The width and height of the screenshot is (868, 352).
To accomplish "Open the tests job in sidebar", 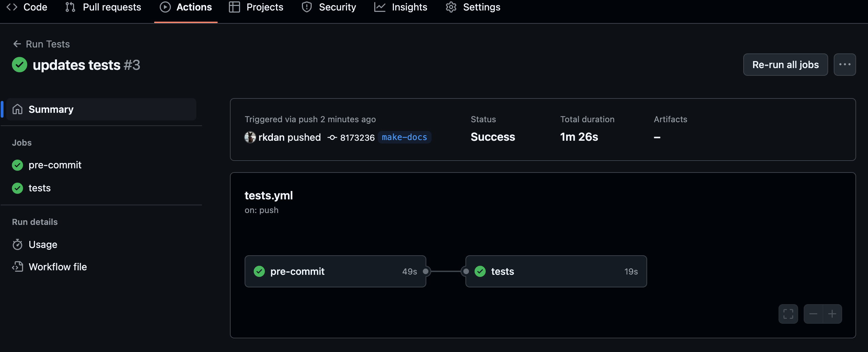I will pos(39,188).
